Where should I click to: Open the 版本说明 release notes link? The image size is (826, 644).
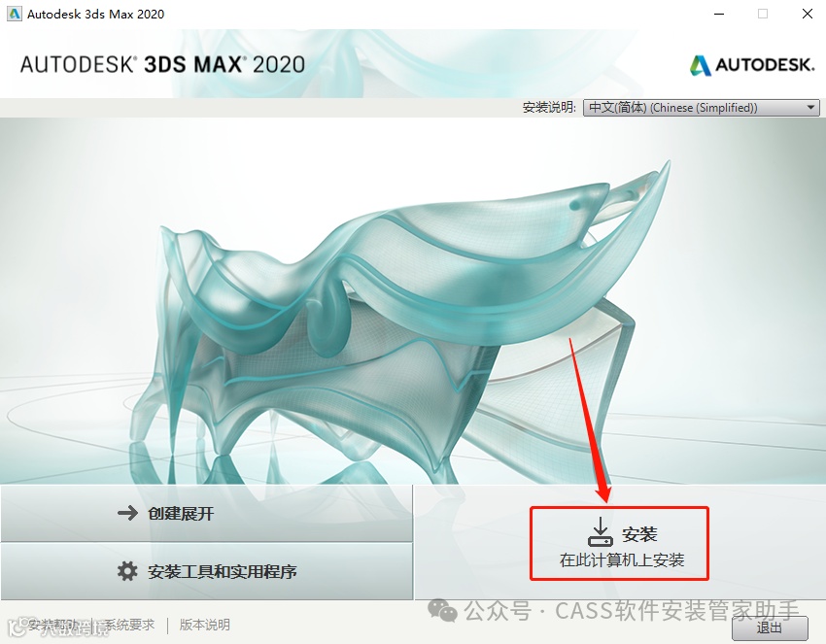click(205, 625)
